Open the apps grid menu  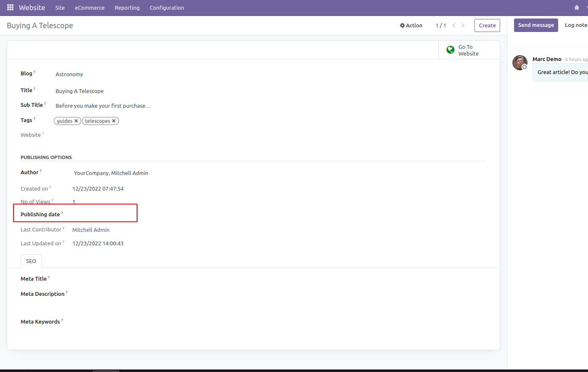(10, 8)
